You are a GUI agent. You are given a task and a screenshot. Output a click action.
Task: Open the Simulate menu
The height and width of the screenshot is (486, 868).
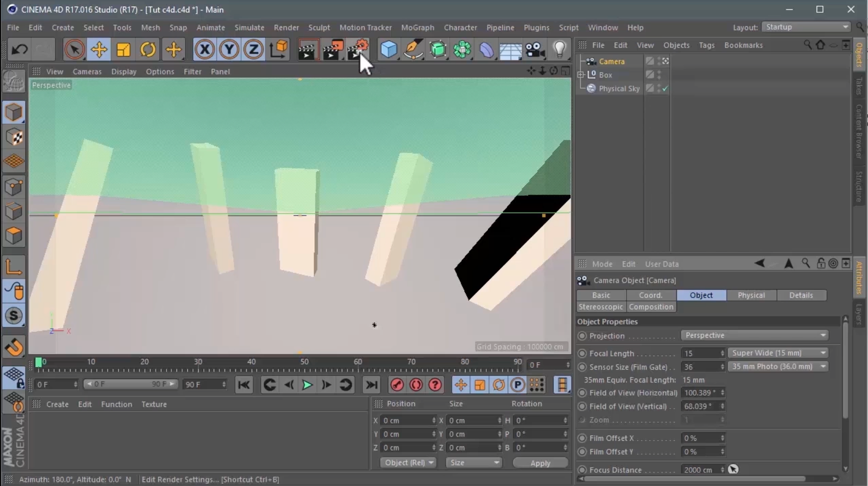pyautogui.click(x=249, y=27)
